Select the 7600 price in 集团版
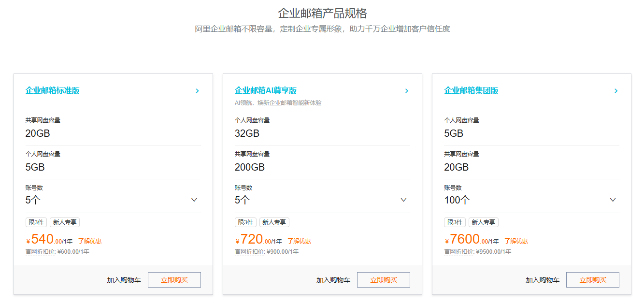The image size is (644, 304). [464, 239]
